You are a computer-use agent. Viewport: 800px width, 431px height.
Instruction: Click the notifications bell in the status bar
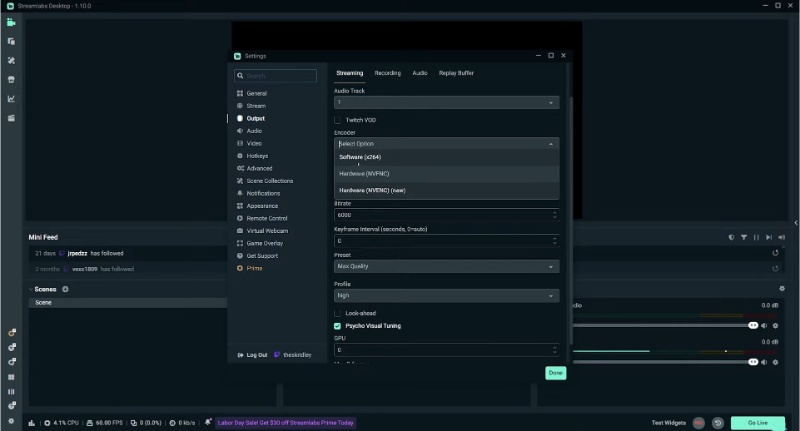click(x=208, y=422)
